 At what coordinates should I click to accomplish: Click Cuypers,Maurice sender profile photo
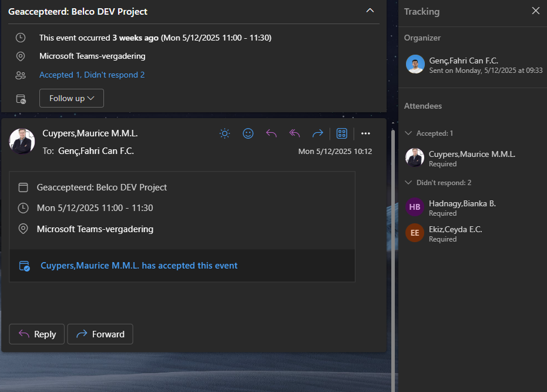(22, 140)
